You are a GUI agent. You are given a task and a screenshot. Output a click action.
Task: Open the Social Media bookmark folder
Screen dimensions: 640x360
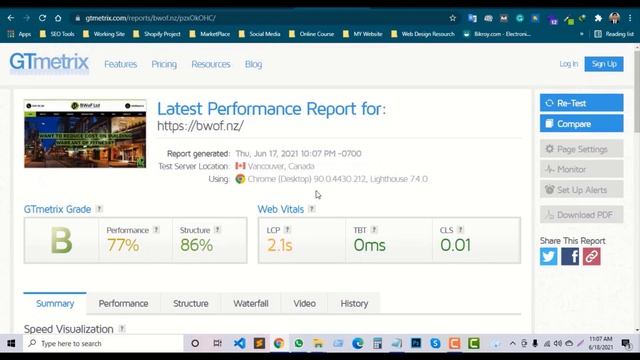click(x=260, y=34)
